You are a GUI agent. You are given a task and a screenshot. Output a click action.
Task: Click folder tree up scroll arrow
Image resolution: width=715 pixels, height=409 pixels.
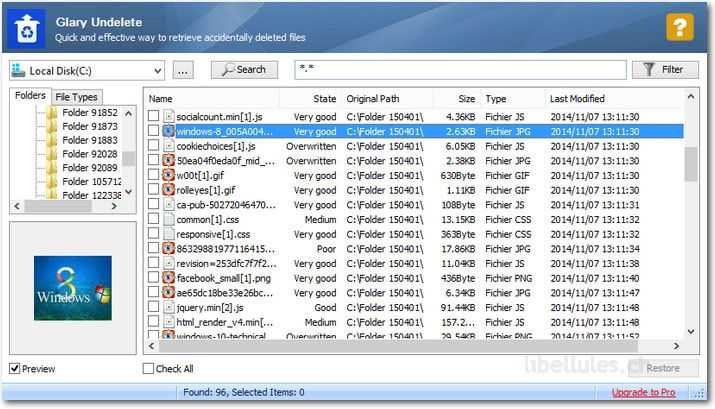tap(129, 113)
